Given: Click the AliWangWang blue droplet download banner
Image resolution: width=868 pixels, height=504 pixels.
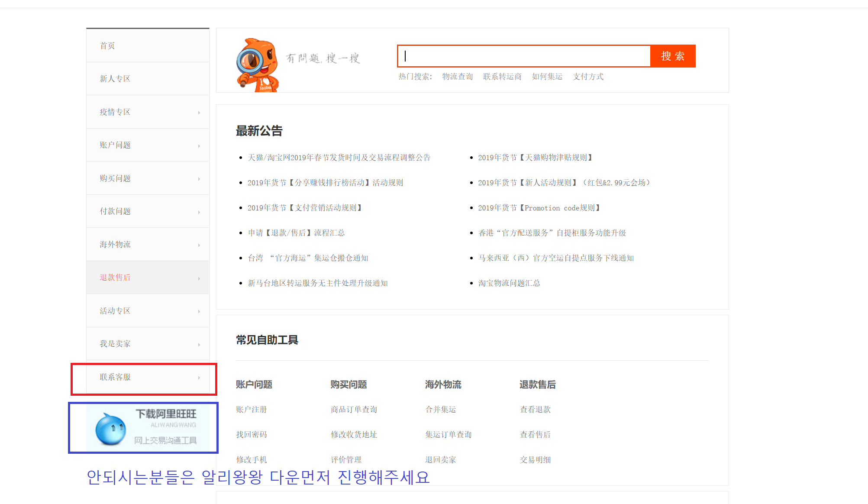Looking at the screenshot, I should [148, 427].
